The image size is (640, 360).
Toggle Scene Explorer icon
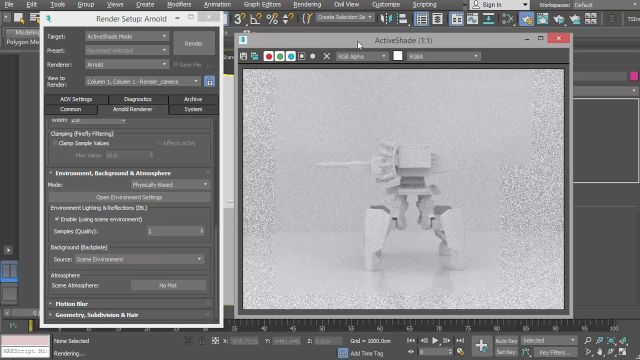421,19
